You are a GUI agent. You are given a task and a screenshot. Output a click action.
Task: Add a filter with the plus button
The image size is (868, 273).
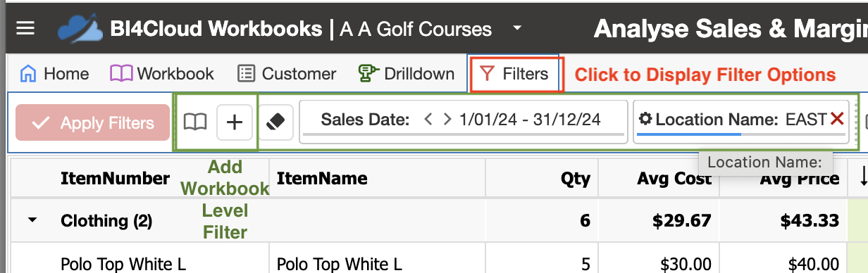pos(234,122)
